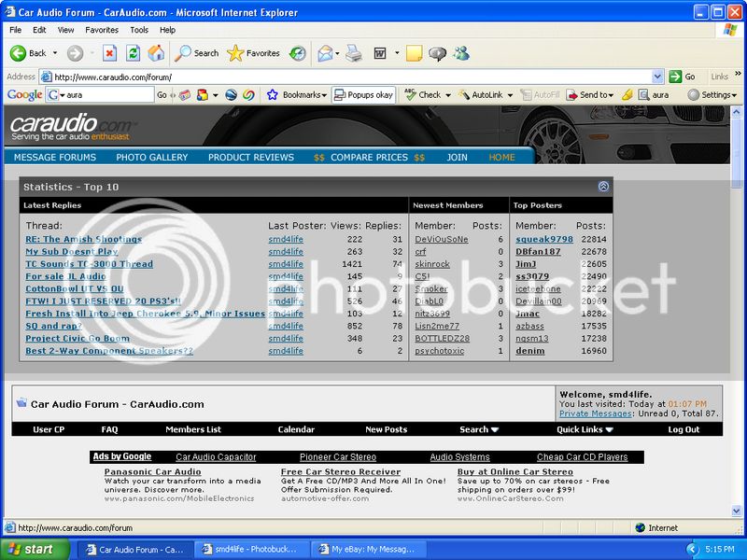This screenshot has height=560, width=747.
Task: Refresh the page with the green arrows icon
Action: [x=133, y=53]
